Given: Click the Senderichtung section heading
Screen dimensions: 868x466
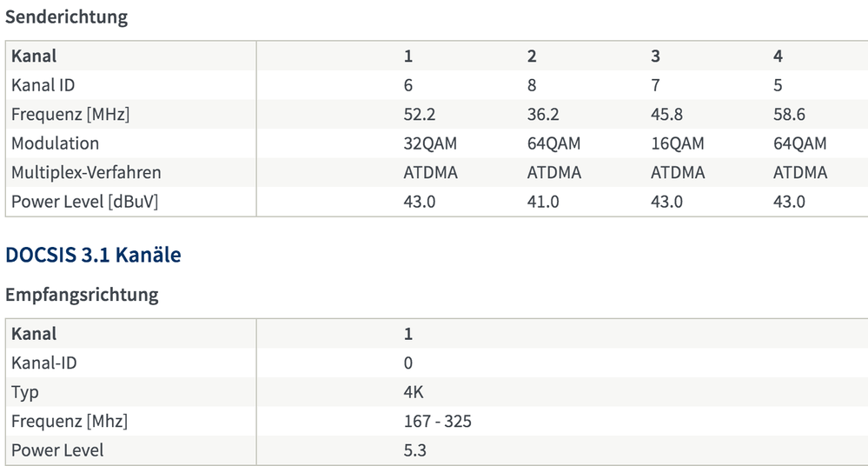Looking at the screenshot, I should pos(66,17).
